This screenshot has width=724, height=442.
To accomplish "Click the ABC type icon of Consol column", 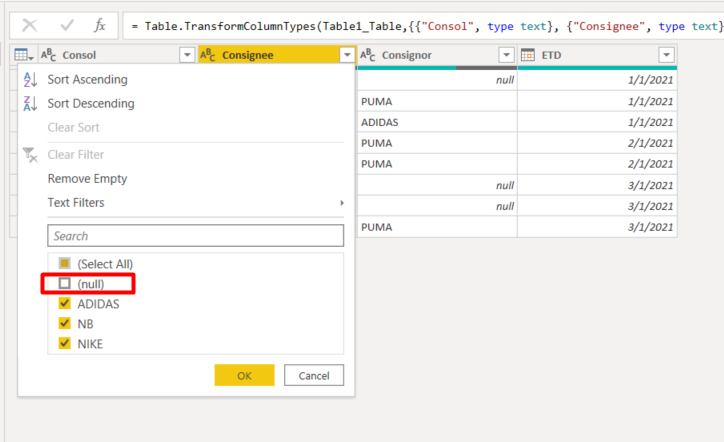I will pyautogui.click(x=48, y=55).
